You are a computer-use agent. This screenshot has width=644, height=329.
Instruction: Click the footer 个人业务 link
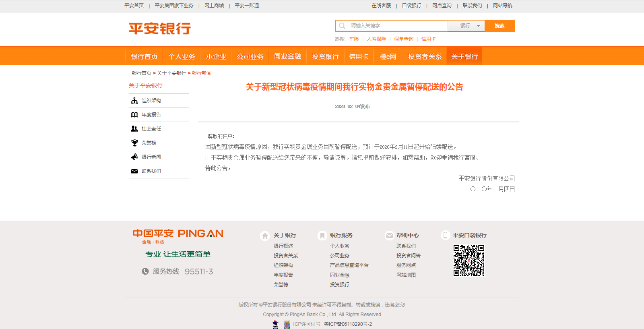tap(340, 246)
